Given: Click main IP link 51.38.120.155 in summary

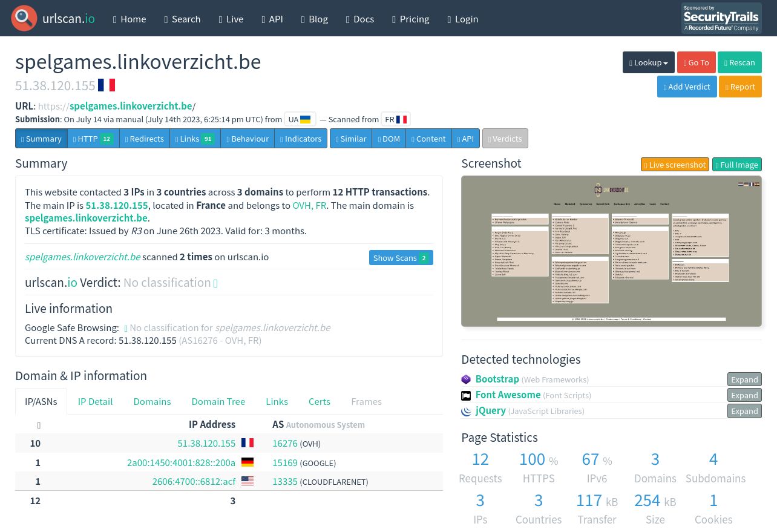Looking at the screenshot, I should click(x=117, y=205).
